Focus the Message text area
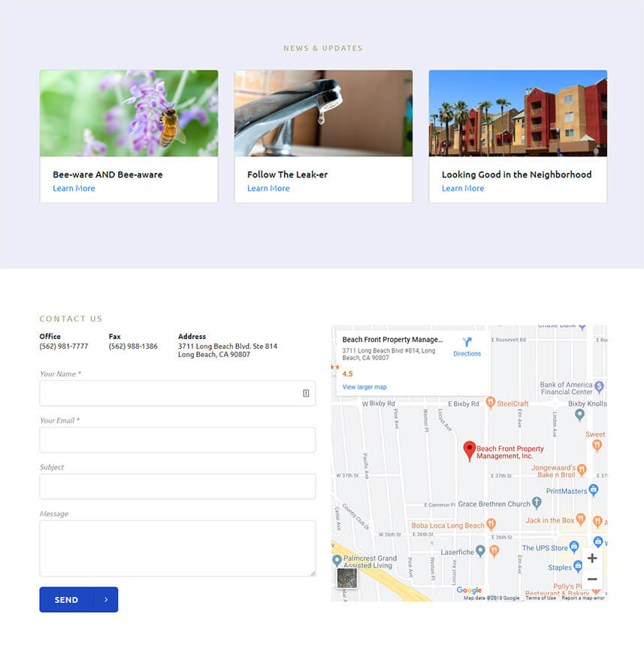 [177, 549]
